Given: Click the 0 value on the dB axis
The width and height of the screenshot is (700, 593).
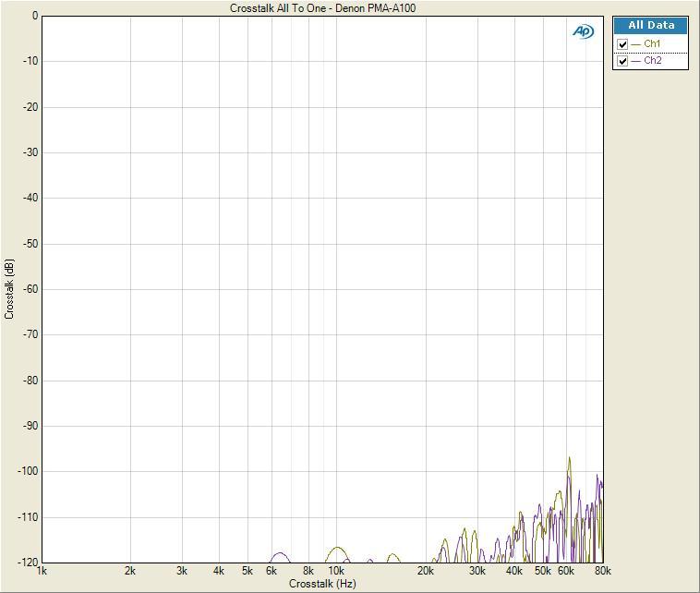Looking at the screenshot, I should [34, 16].
